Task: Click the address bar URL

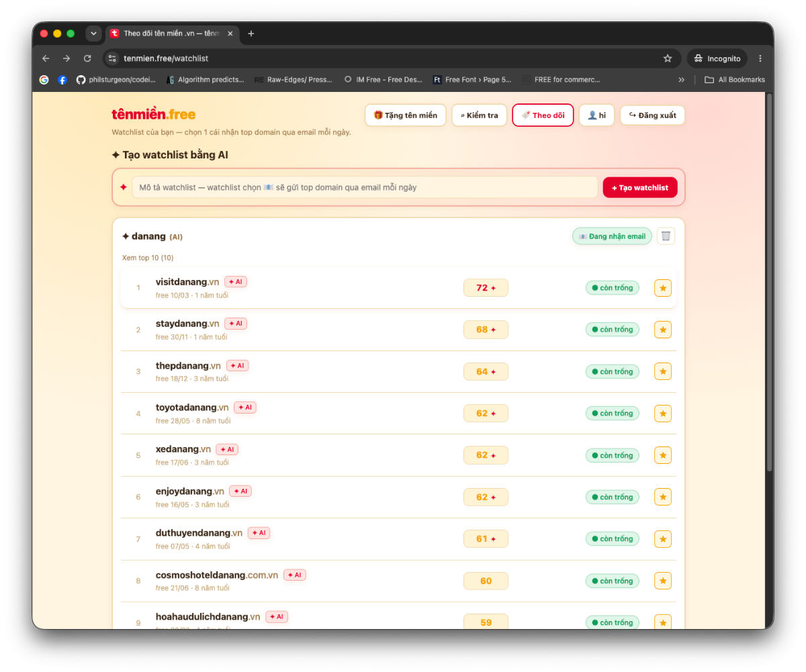Action: 166,58
